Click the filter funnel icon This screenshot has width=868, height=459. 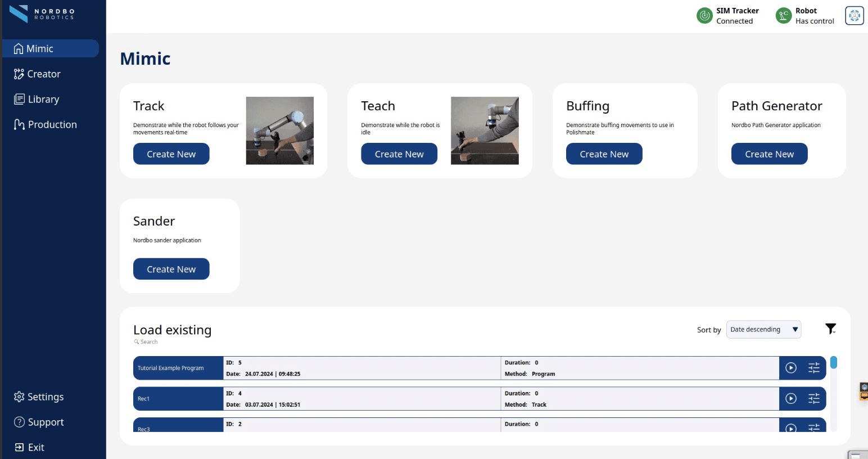pyautogui.click(x=830, y=329)
